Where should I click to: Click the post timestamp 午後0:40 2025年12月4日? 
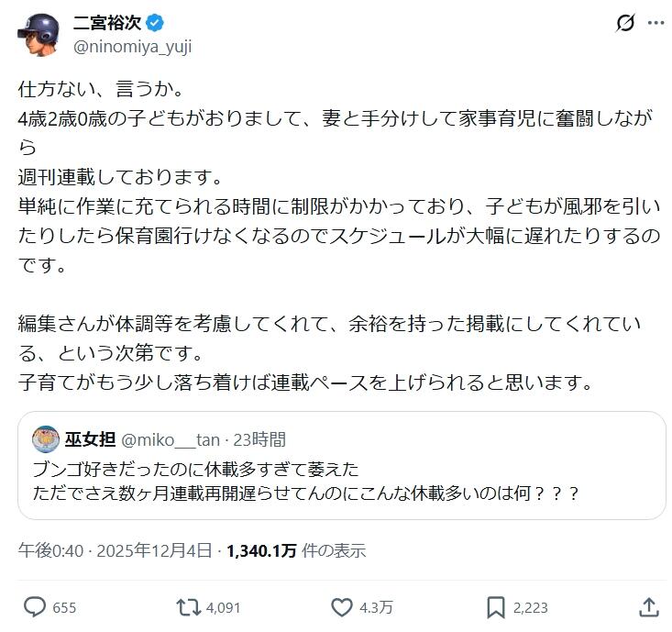click(x=116, y=550)
